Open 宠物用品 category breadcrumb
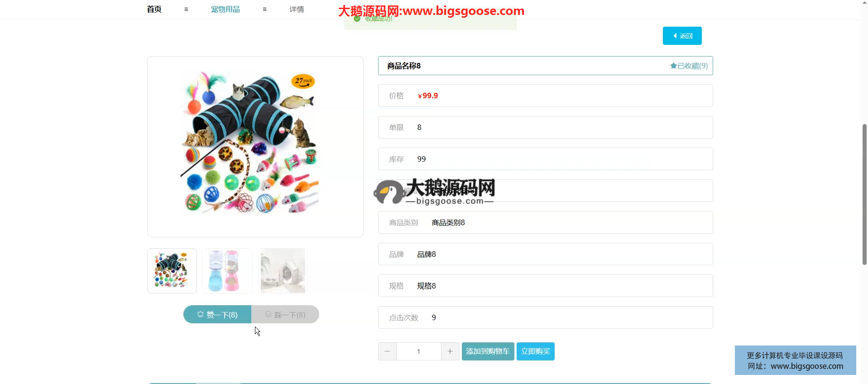This screenshot has width=868, height=384. [x=225, y=9]
